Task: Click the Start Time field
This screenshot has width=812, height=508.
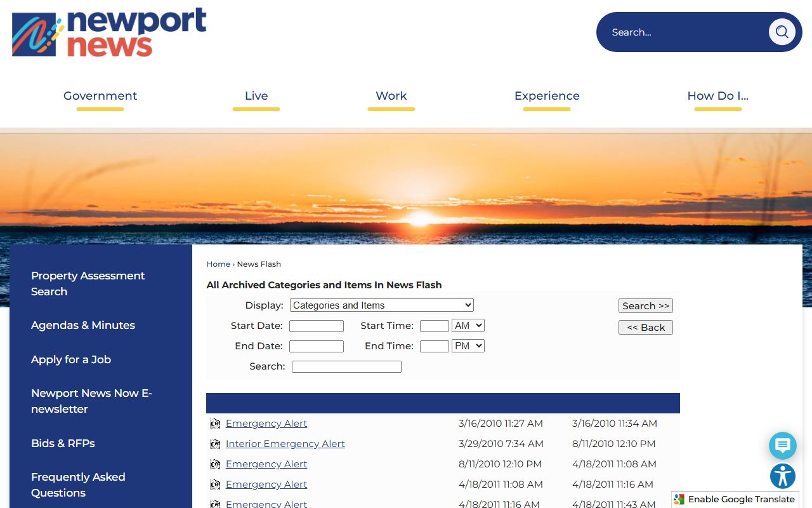Action: pyautogui.click(x=435, y=326)
